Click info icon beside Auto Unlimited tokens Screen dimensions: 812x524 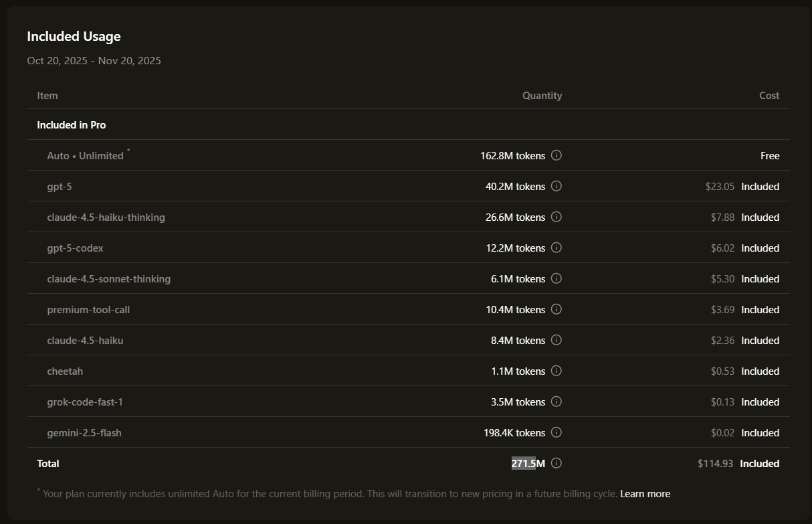(556, 155)
